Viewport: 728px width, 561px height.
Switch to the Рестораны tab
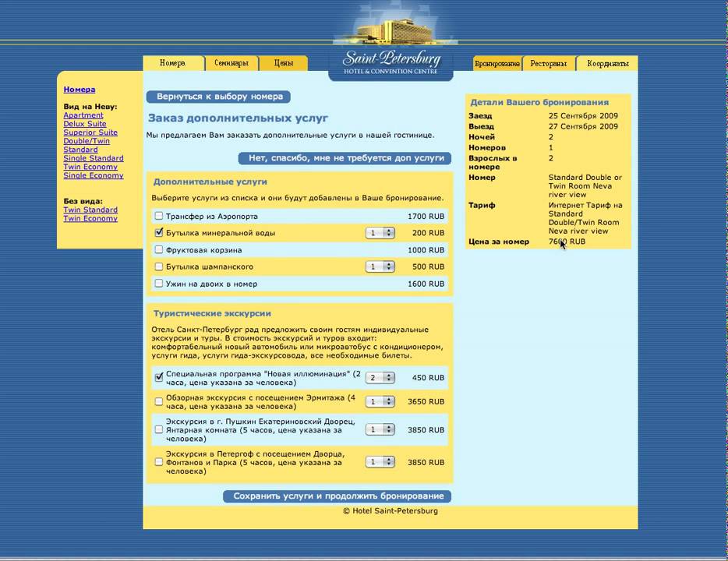point(549,64)
